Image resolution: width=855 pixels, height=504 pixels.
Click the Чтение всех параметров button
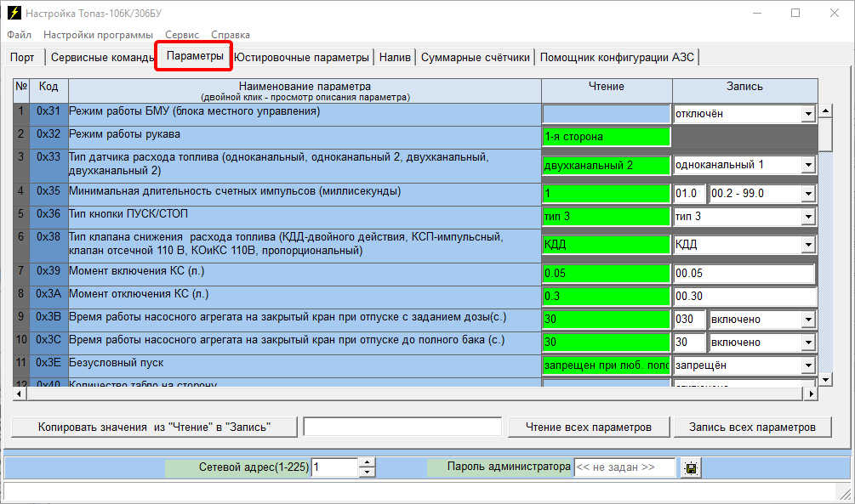(589, 428)
